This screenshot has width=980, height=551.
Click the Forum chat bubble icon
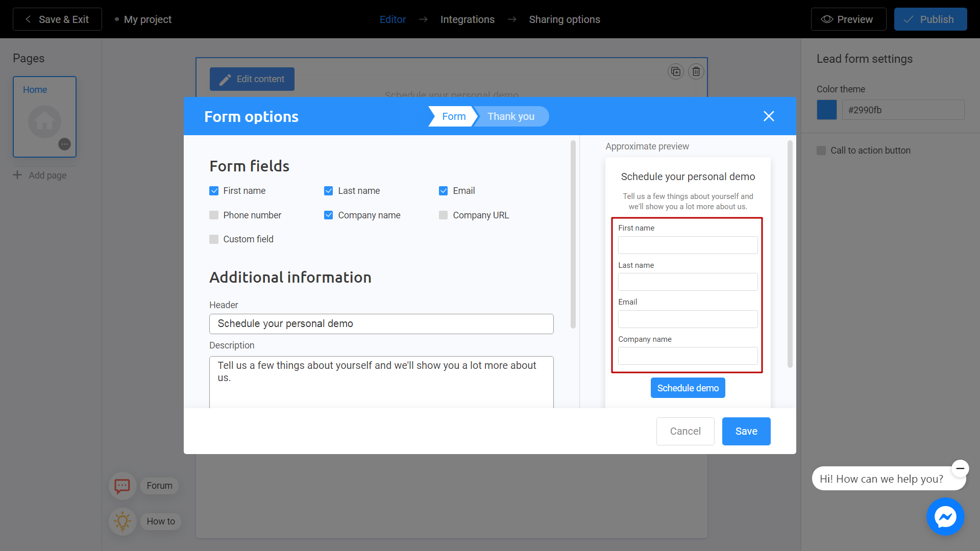121,484
